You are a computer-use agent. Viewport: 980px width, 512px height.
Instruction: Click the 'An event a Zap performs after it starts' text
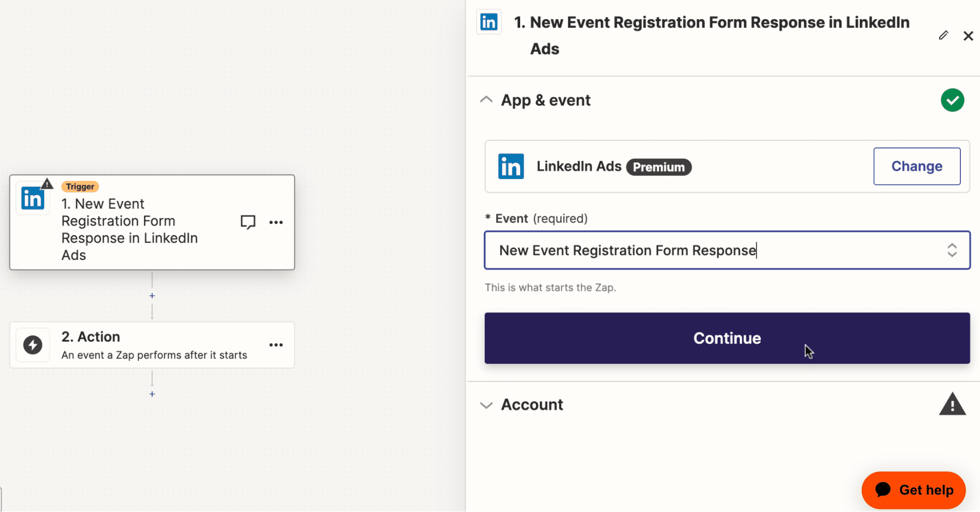[154, 355]
